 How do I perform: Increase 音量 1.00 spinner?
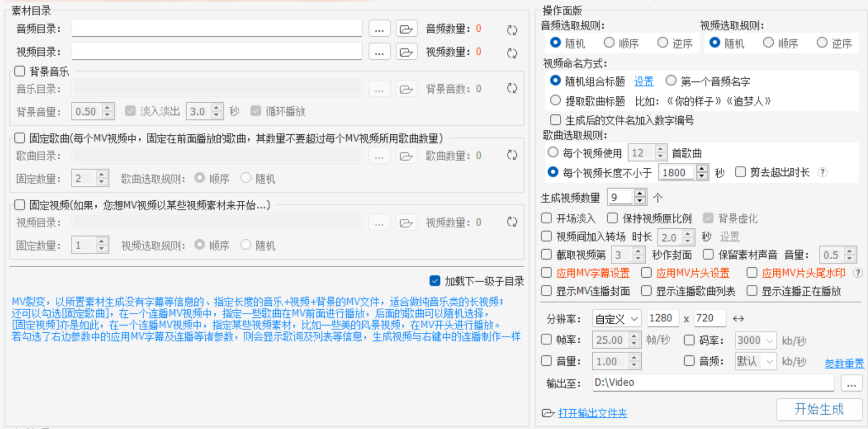[x=634, y=358]
